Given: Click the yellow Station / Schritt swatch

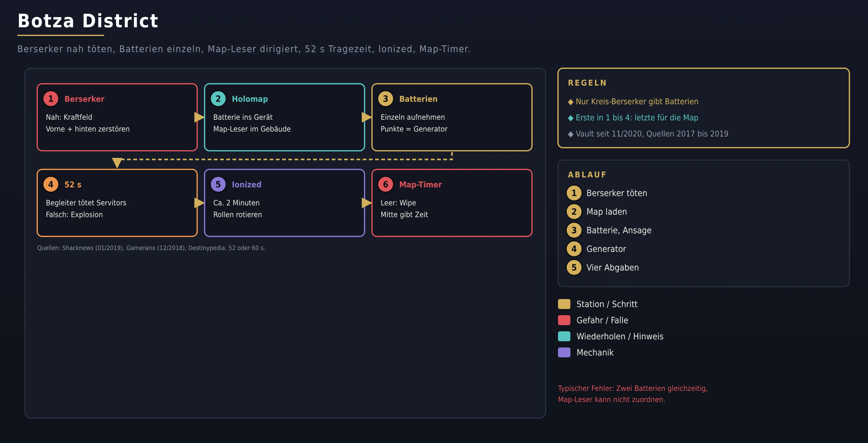Looking at the screenshot, I should (x=564, y=304).
